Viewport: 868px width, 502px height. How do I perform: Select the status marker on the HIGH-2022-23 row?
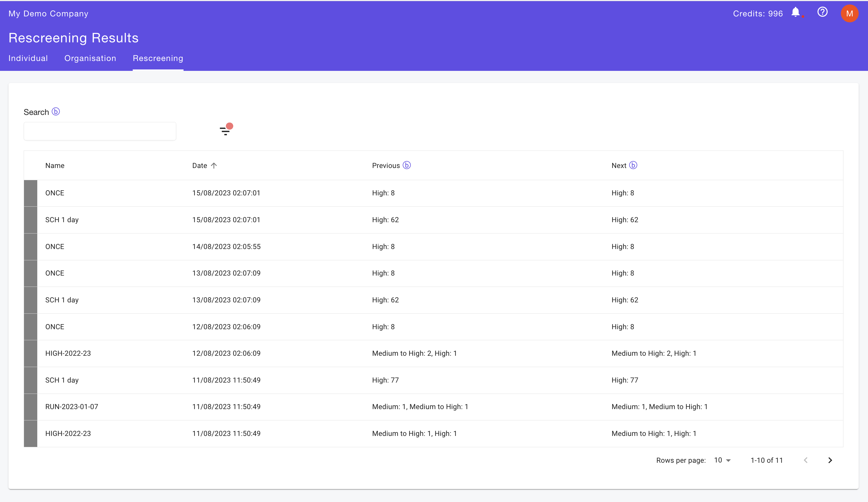pyautogui.click(x=30, y=353)
